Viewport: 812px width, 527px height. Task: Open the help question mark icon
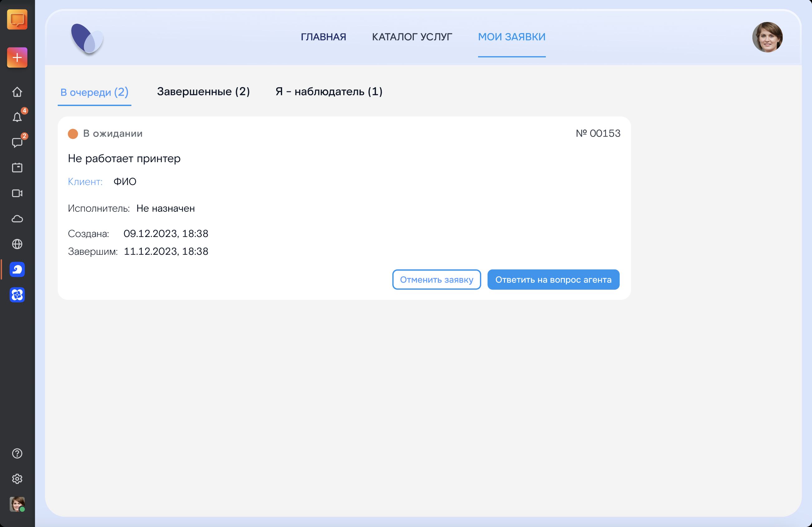pos(17,453)
